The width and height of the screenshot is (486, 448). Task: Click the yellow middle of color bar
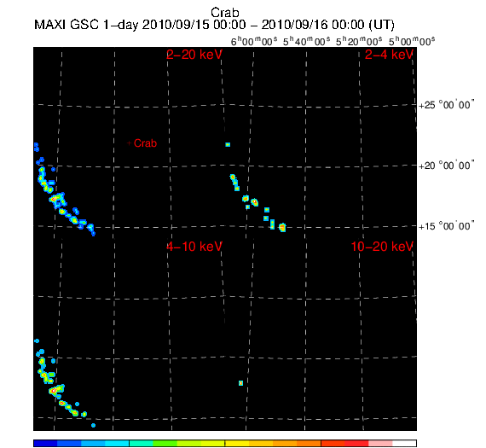point(237,443)
